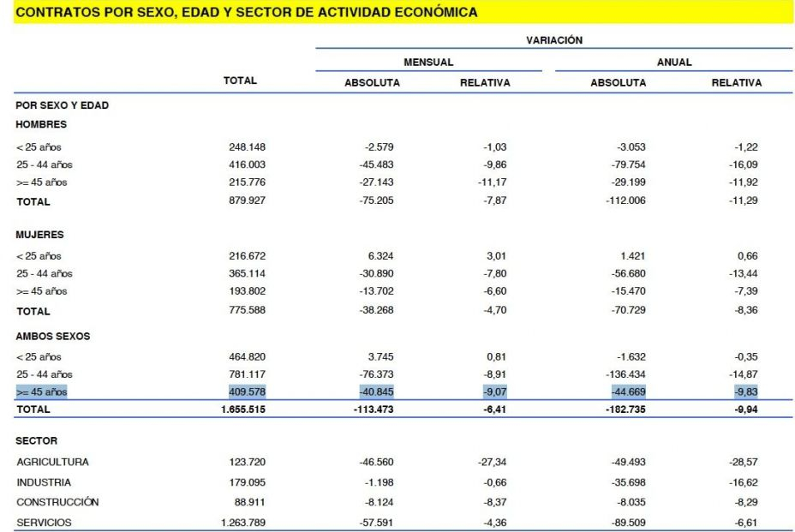Screen dimensions: 795x532
Task: Click the SERVICIOS total value 1.263.789
Action: 242,522
